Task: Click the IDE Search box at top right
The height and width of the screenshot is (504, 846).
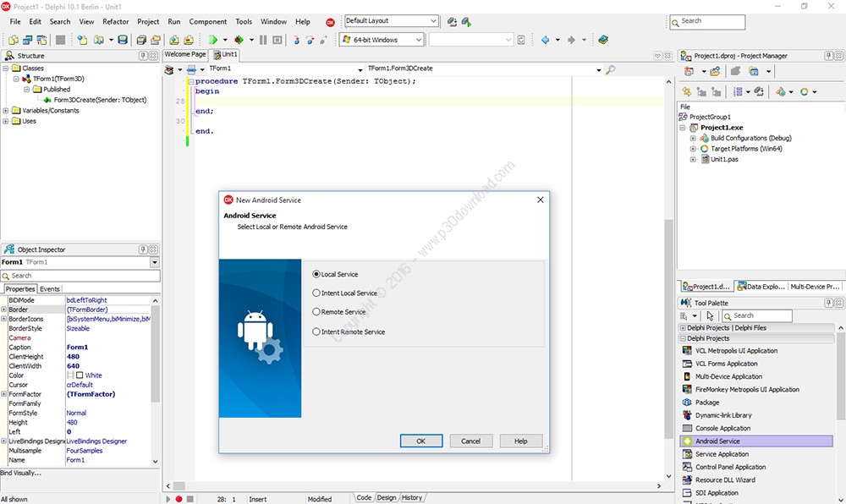Action: pyautogui.click(x=707, y=21)
